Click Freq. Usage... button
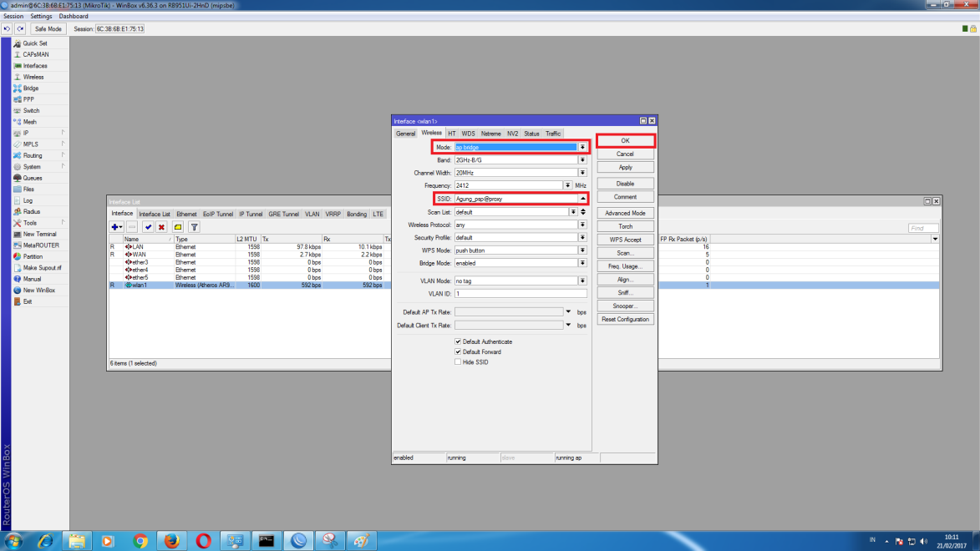 pos(625,266)
